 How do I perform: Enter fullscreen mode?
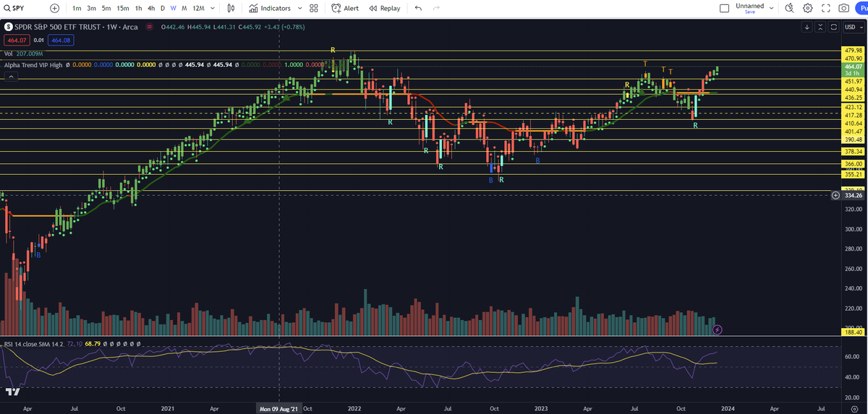[x=825, y=8]
